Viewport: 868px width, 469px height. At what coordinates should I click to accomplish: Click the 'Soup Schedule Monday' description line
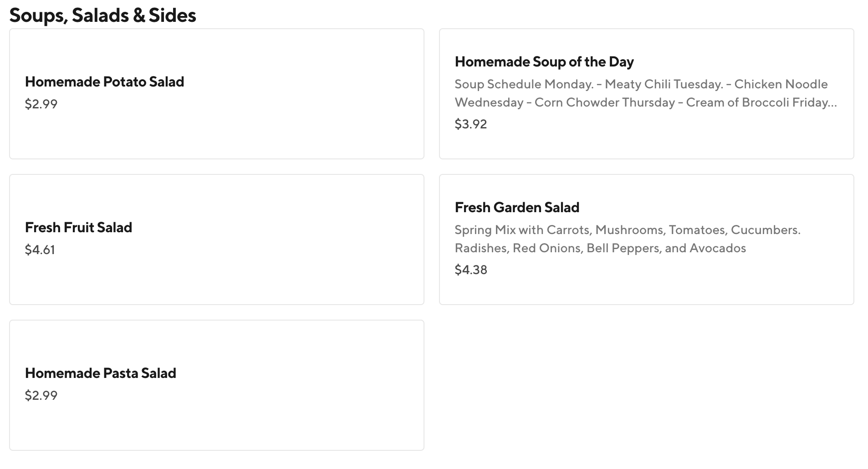[x=524, y=84]
